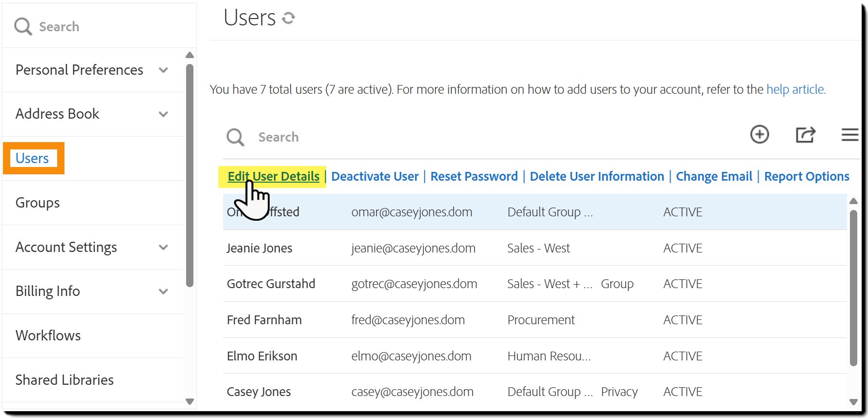Select the Fred Farnham name cell
Viewport: 868px width, 418px height.
(264, 320)
